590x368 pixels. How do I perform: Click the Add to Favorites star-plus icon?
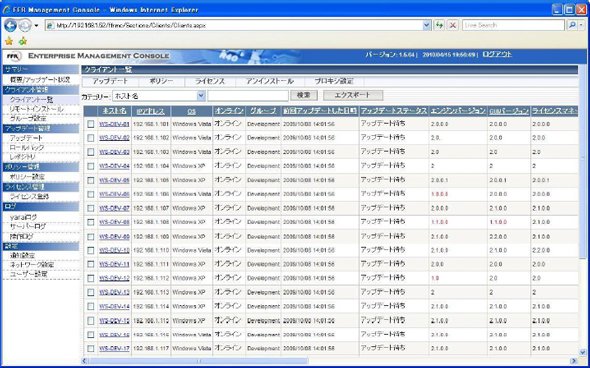[23, 41]
